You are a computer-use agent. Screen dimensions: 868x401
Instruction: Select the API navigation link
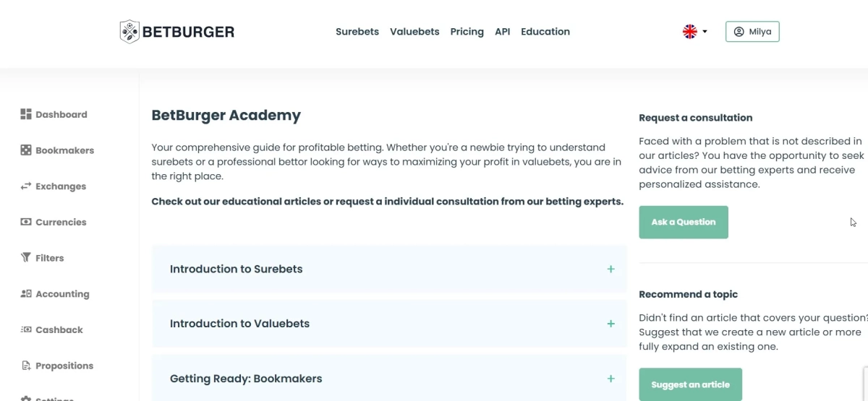tap(503, 32)
